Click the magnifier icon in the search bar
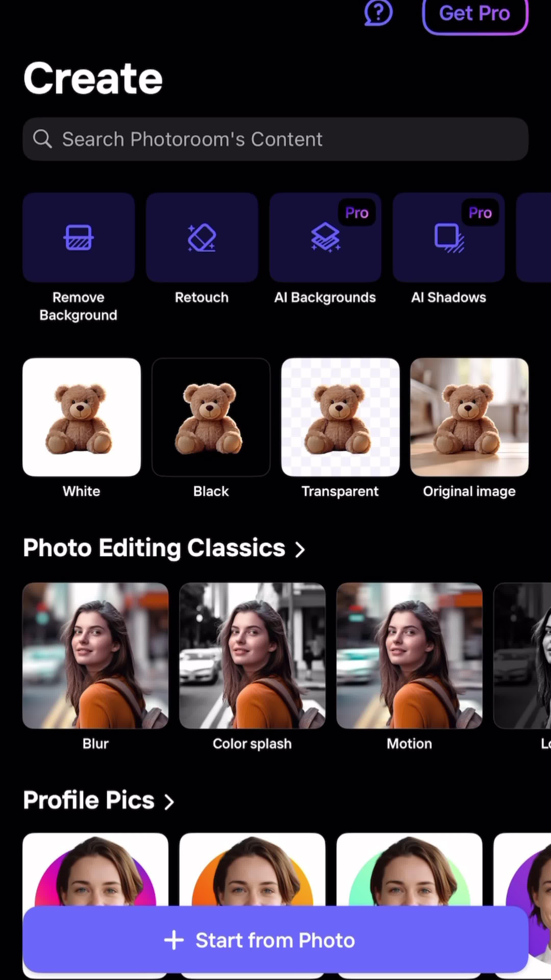Image resolution: width=551 pixels, height=980 pixels. tap(43, 139)
